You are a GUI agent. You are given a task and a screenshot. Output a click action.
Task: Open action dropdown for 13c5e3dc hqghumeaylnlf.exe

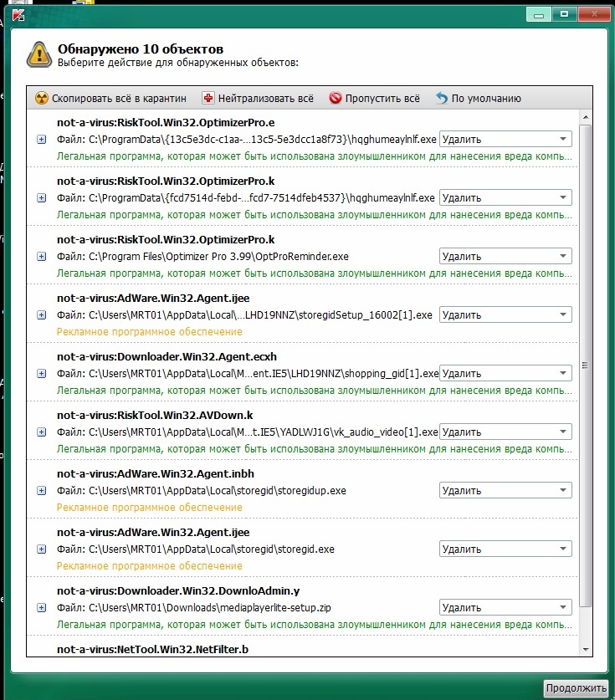point(505,140)
